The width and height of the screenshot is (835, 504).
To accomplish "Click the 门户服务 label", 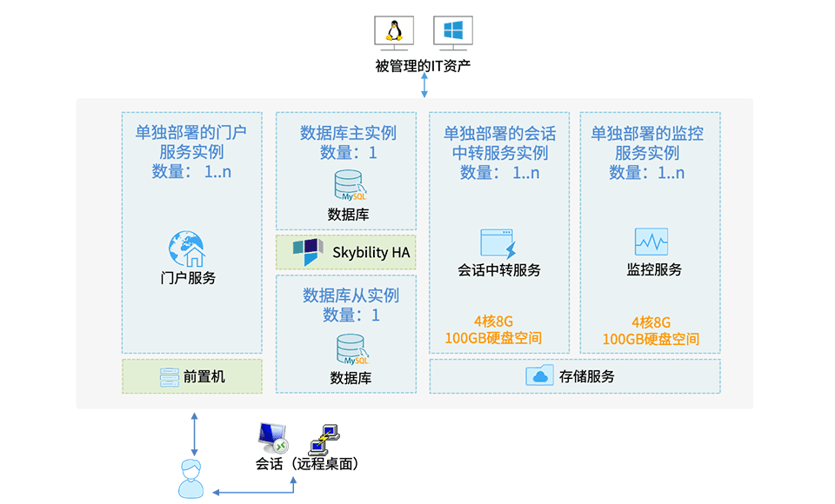I will pyautogui.click(x=188, y=278).
